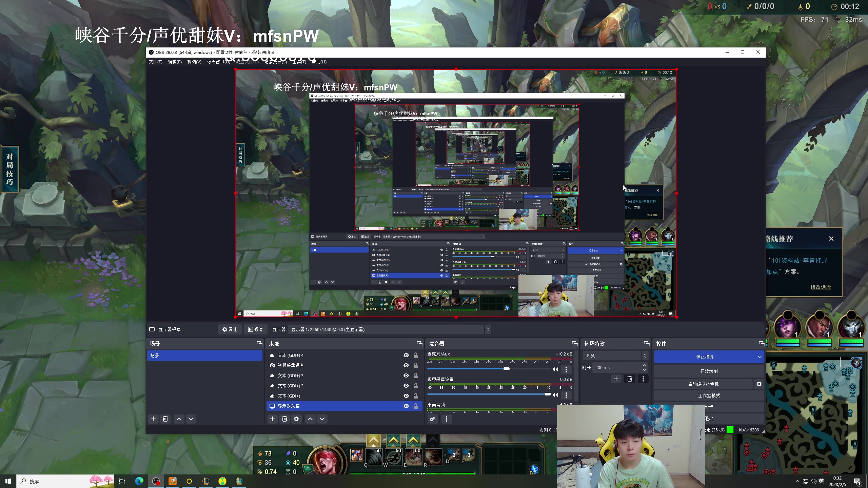Viewport: 868px width, 488px height.
Task: Pop out the 控件 dock panel
Action: 762,344
